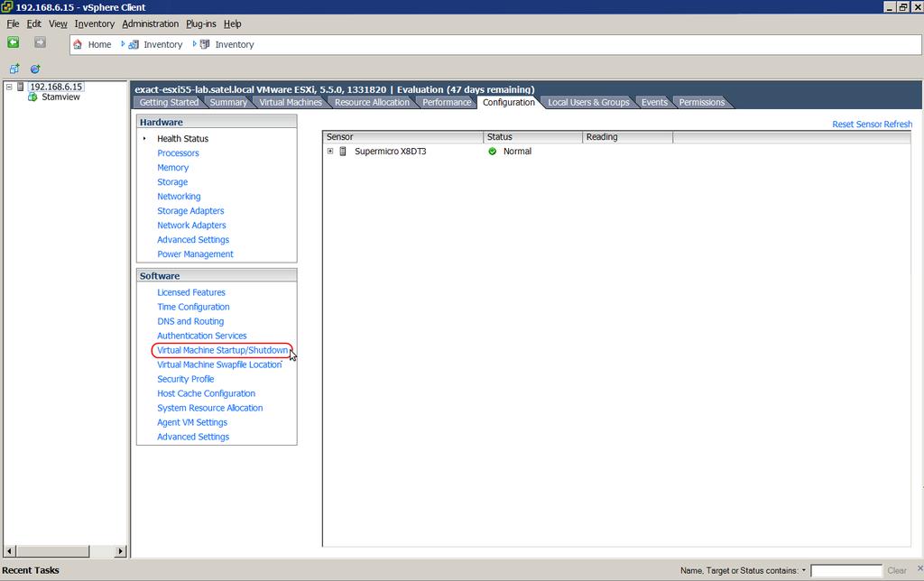Open Hardware Advanced Settings link
Screen dimensions: 924x581
point(193,240)
